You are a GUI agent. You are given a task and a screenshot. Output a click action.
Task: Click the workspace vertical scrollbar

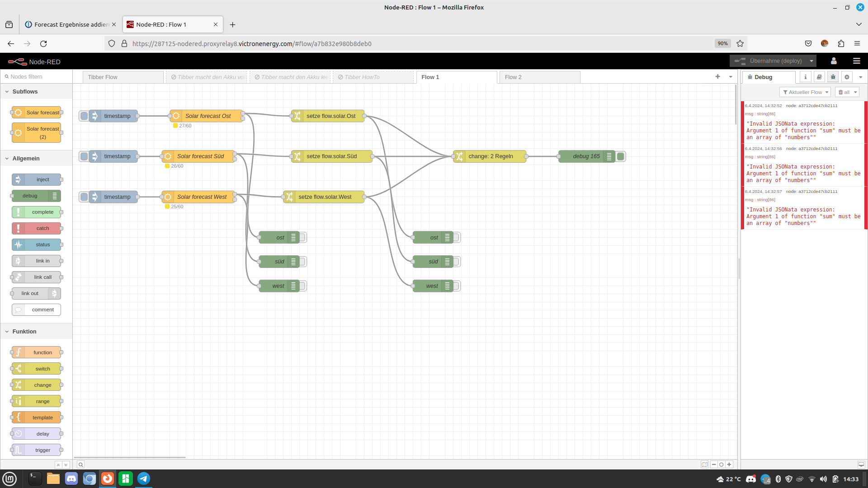(736, 105)
